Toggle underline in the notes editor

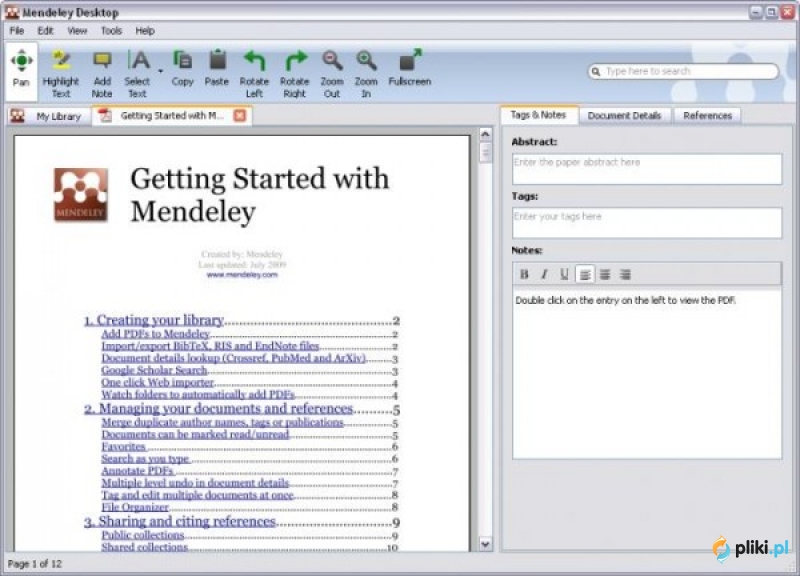(564, 274)
